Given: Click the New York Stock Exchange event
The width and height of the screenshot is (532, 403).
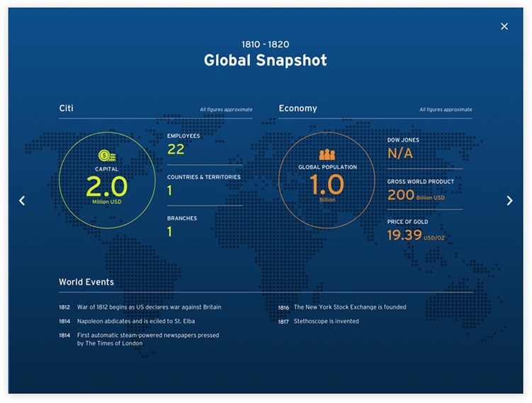Looking at the screenshot, I should click(x=342, y=307).
